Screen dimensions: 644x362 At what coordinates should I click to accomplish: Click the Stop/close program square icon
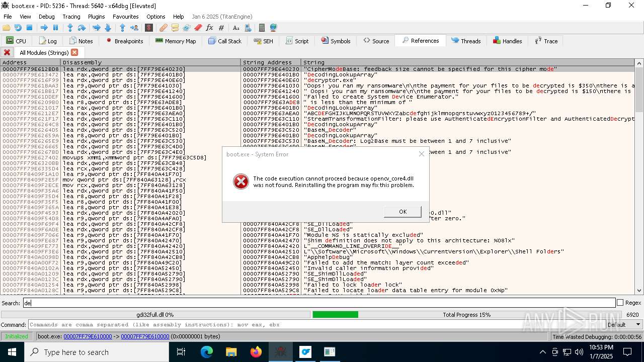pyautogui.click(x=29, y=28)
